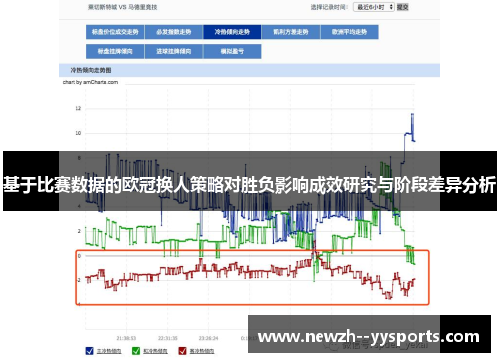Click the match title text at the top left
The width and height of the screenshot is (500, 362).
click(x=122, y=7)
